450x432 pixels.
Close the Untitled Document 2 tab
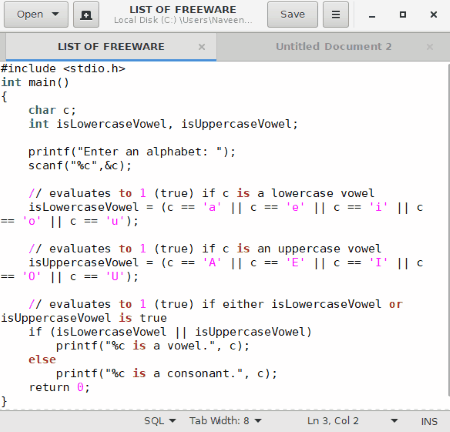[x=430, y=47]
